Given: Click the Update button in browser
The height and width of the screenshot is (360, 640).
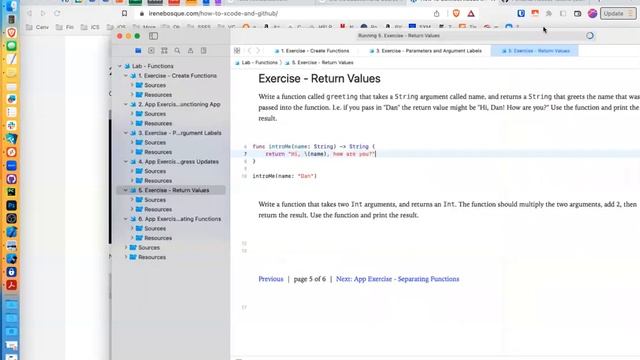Looking at the screenshot, I should pos(618,13).
